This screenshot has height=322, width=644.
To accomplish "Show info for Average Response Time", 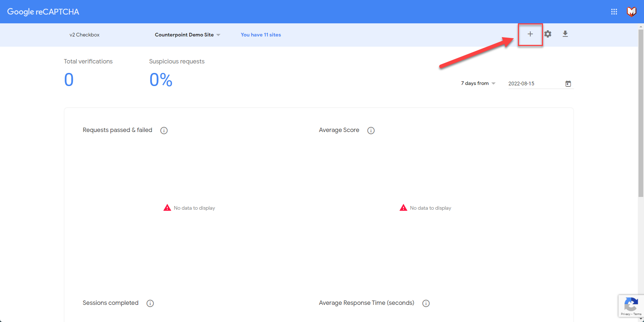I will pyautogui.click(x=426, y=303).
